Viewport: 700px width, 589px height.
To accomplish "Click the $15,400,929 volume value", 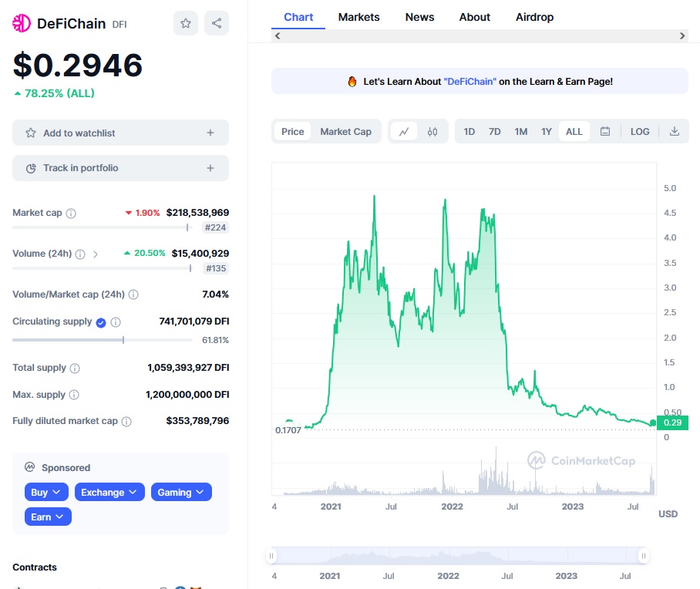I will [x=200, y=254].
